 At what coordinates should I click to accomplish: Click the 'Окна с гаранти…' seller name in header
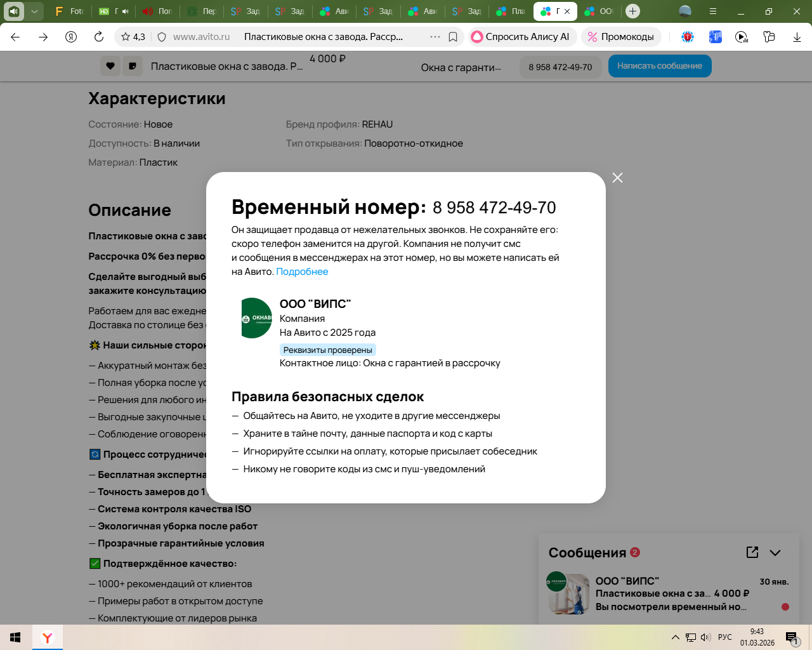pos(461,67)
